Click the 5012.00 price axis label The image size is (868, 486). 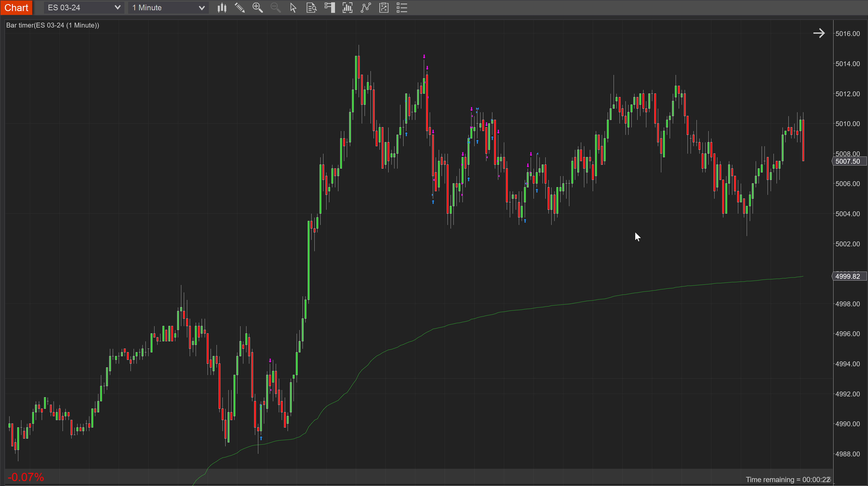click(848, 94)
